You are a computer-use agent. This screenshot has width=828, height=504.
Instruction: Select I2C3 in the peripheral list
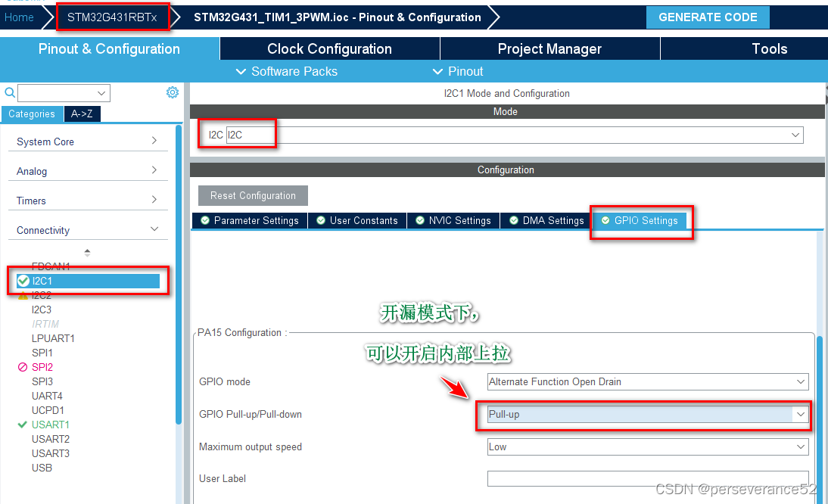[x=41, y=310]
